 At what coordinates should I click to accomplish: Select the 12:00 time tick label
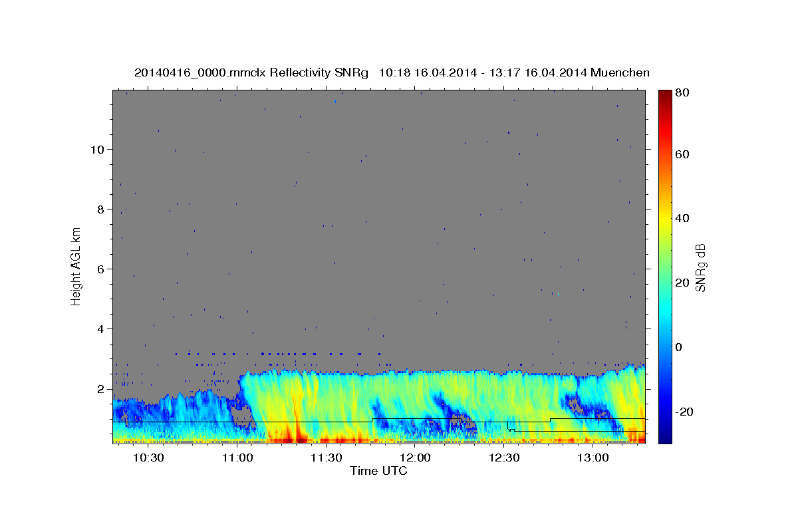pos(415,458)
